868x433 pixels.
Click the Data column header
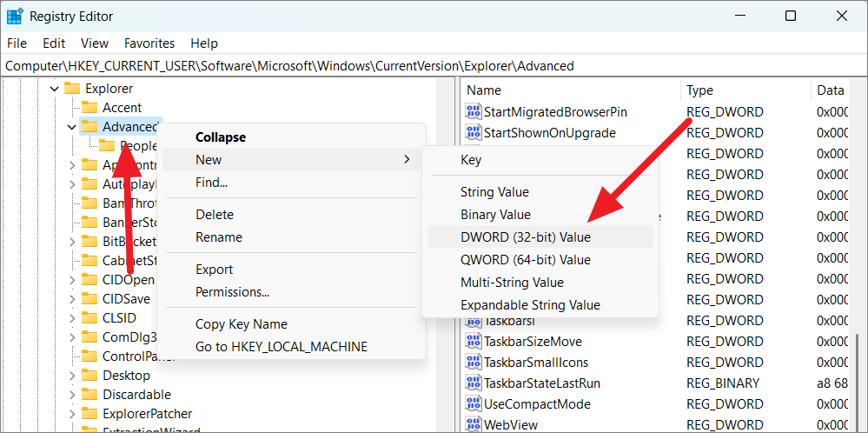point(831,90)
